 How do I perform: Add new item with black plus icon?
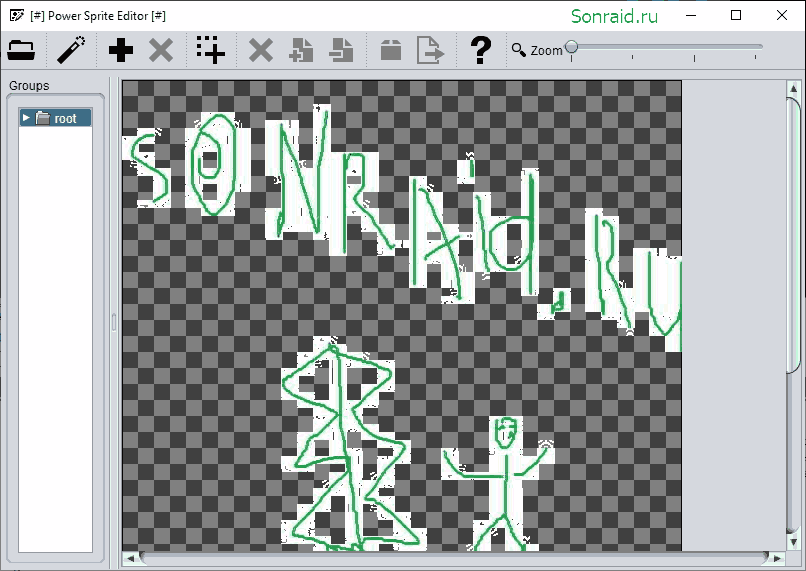tap(121, 50)
